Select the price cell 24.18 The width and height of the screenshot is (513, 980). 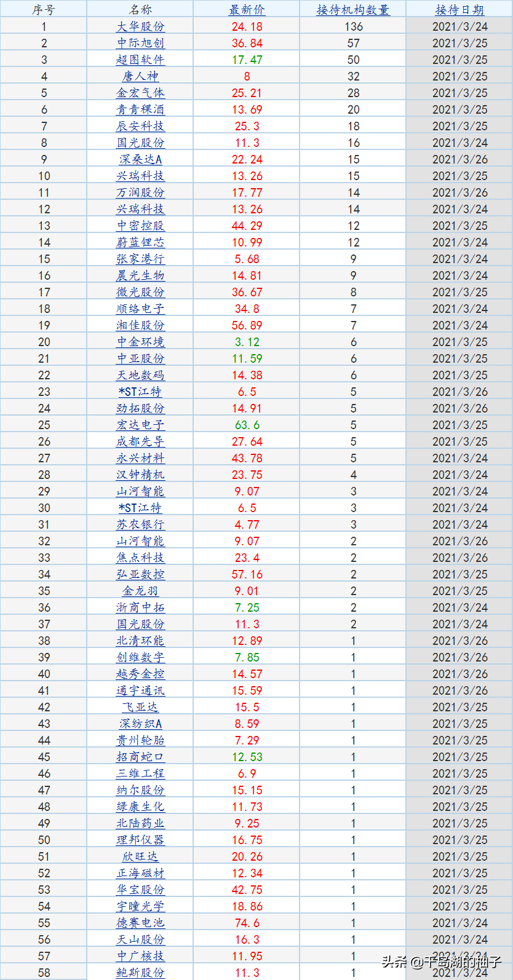pyautogui.click(x=247, y=26)
